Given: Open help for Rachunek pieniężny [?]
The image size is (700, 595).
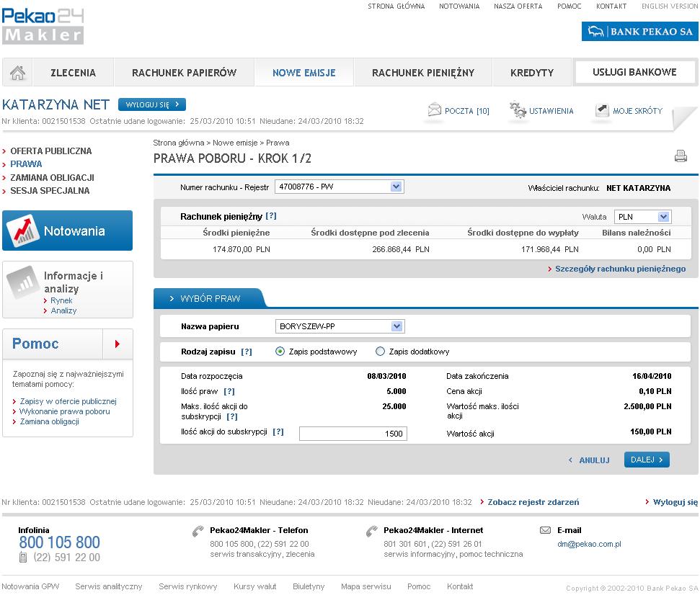Looking at the screenshot, I should [x=271, y=216].
